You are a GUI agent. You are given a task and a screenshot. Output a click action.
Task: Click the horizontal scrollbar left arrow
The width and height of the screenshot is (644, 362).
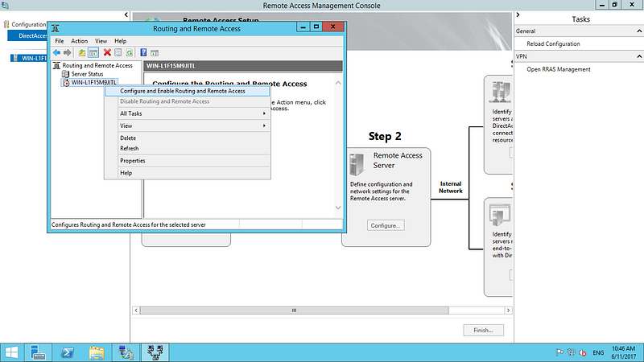tap(136, 311)
